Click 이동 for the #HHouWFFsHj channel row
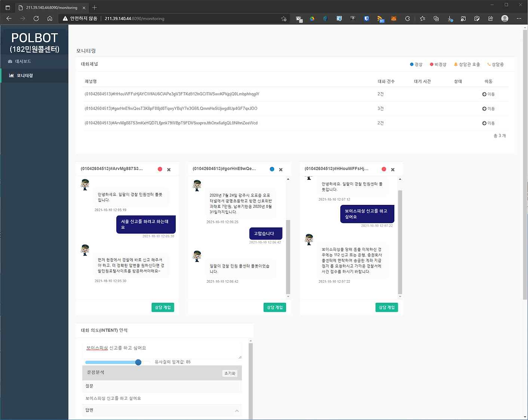This screenshot has width=528, height=420. pyautogui.click(x=488, y=94)
